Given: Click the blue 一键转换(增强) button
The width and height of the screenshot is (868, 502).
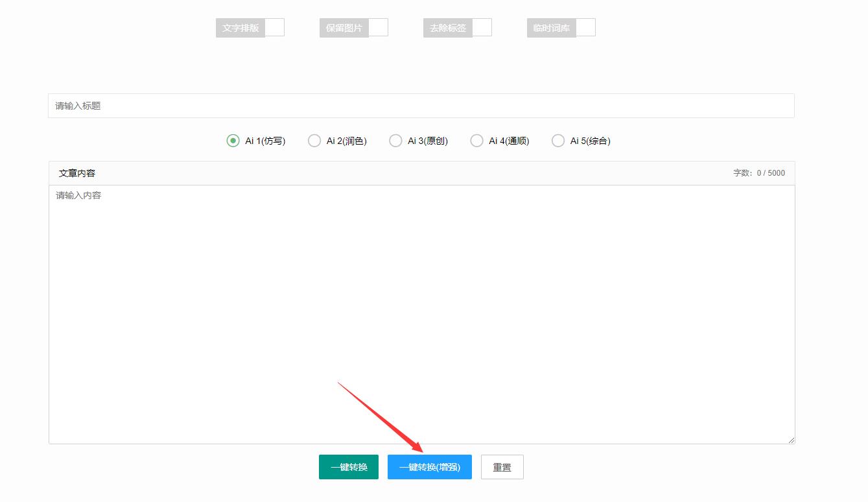Looking at the screenshot, I should tap(430, 467).
